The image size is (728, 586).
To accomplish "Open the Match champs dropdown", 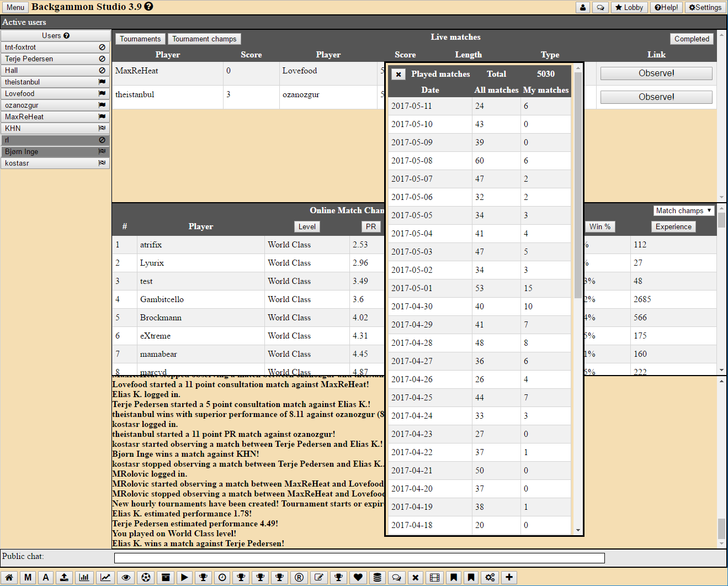I will (x=683, y=210).
